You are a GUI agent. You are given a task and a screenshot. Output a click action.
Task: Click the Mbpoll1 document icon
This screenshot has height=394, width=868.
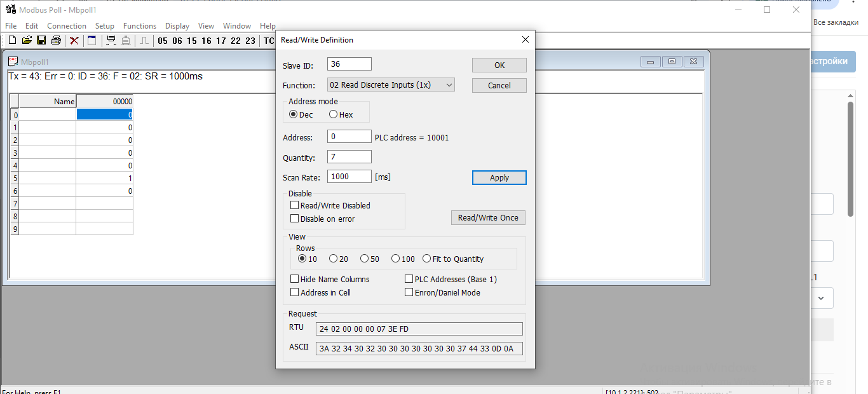click(x=13, y=62)
